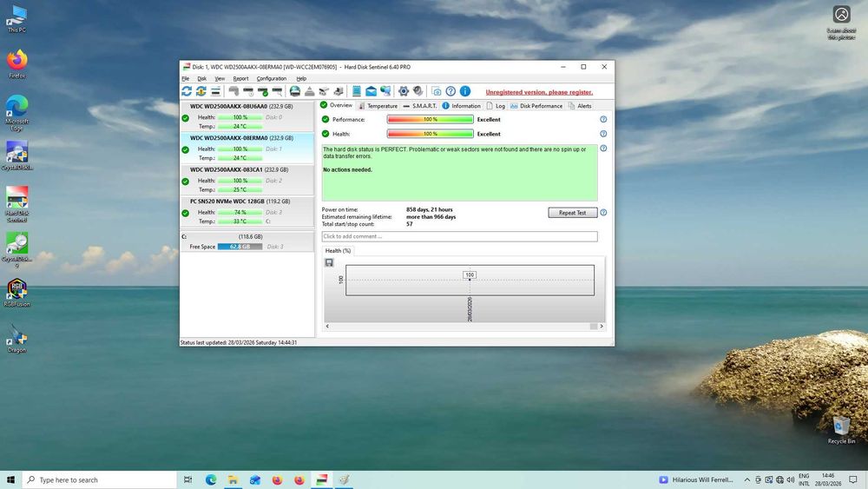Switch to the Disk Performance tab
Viewport: 868px width, 489px height.
tap(536, 106)
